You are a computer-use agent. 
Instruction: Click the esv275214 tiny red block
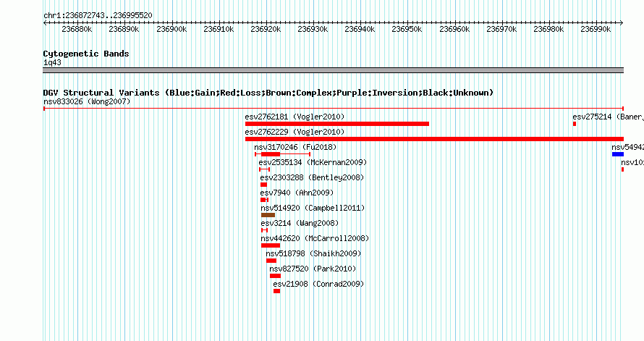click(x=575, y=124)
